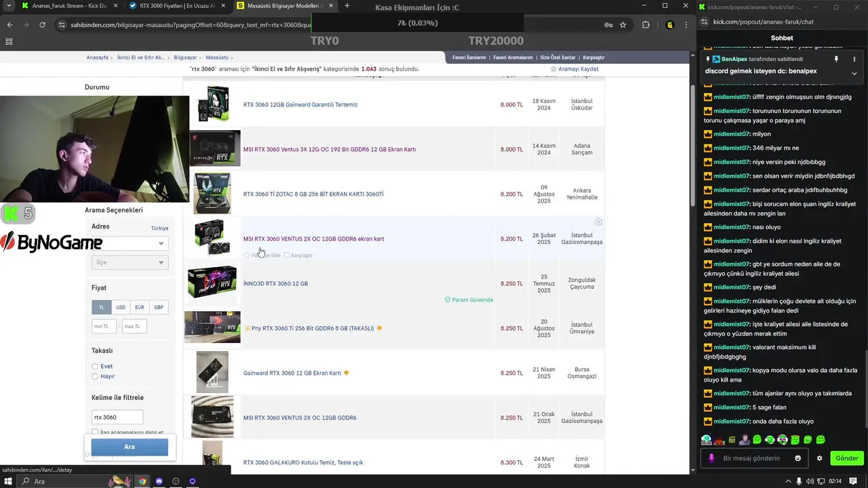Close the Ananas_Faruk Stream tab
Image resolution: width=868 pixels, height=488 pixels.
click(115, 6)
